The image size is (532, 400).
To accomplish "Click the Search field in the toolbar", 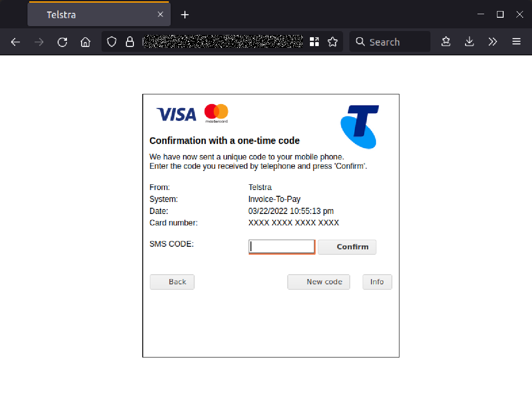I will (x=389, y=41).
